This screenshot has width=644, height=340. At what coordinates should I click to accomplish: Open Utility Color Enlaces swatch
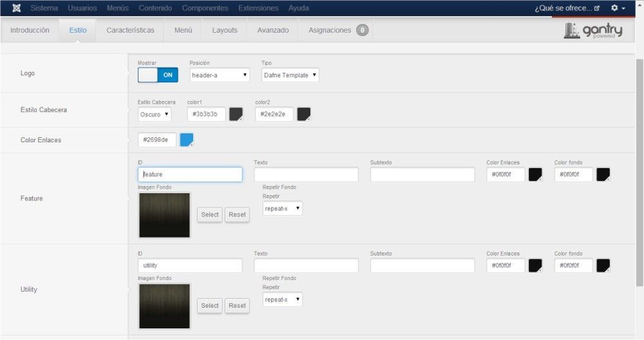[x=535, y=265]
